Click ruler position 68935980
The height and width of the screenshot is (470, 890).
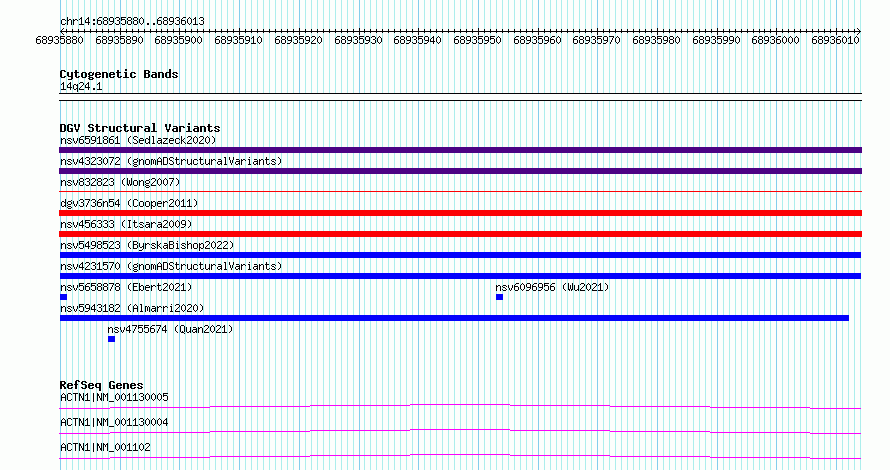656,40
